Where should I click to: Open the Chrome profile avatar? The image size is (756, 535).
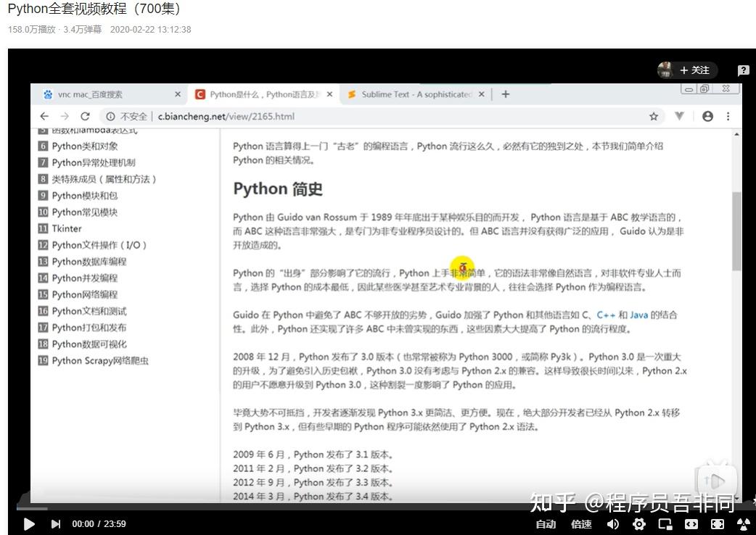(x=707, y=116)
